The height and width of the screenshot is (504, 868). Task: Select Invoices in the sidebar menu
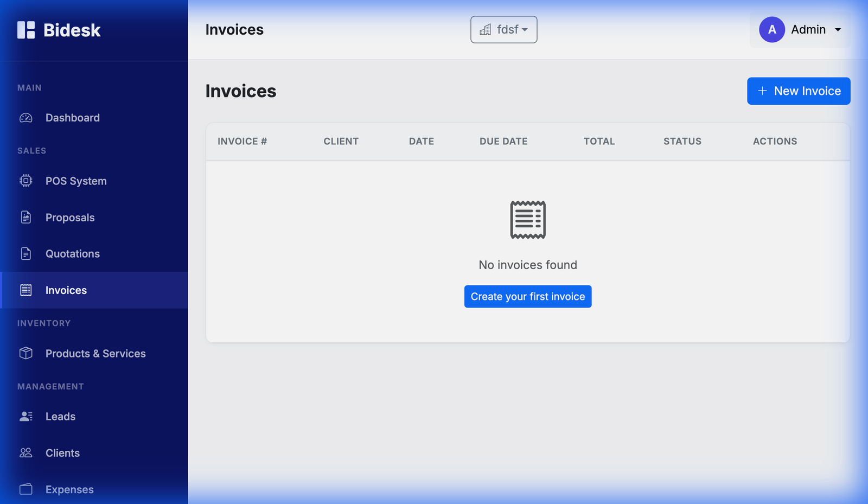coord(66,290)
